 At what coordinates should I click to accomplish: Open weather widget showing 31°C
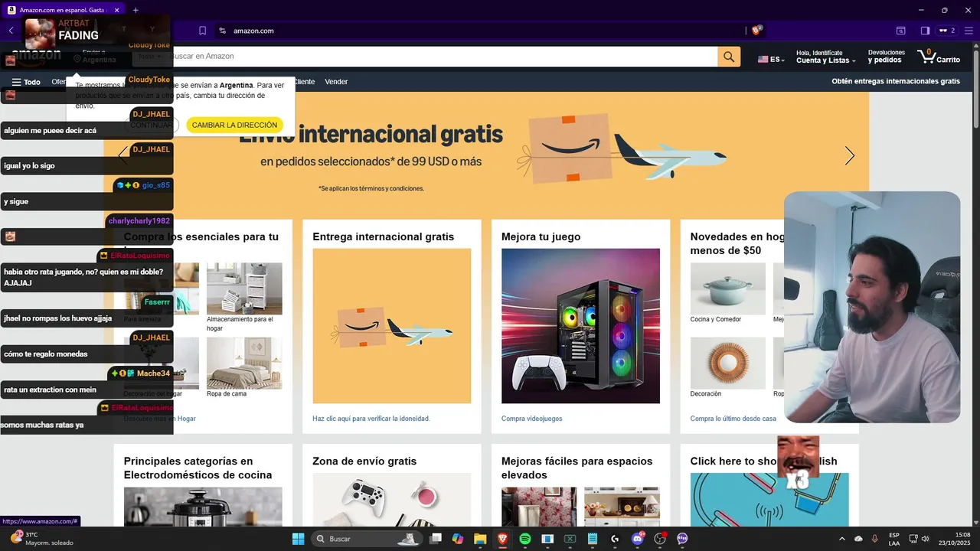click(41, 539)
